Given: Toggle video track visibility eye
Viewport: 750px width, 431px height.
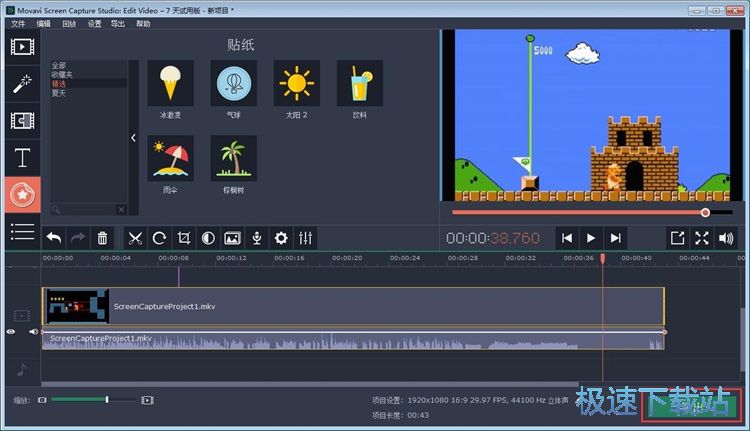Looking at the screenshot, I should click(x=11, y=332).
